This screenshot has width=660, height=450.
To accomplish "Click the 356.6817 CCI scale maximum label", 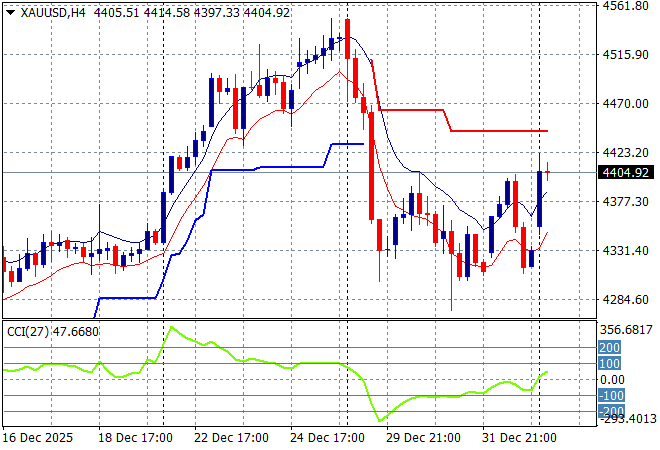I will pos(623,329).
